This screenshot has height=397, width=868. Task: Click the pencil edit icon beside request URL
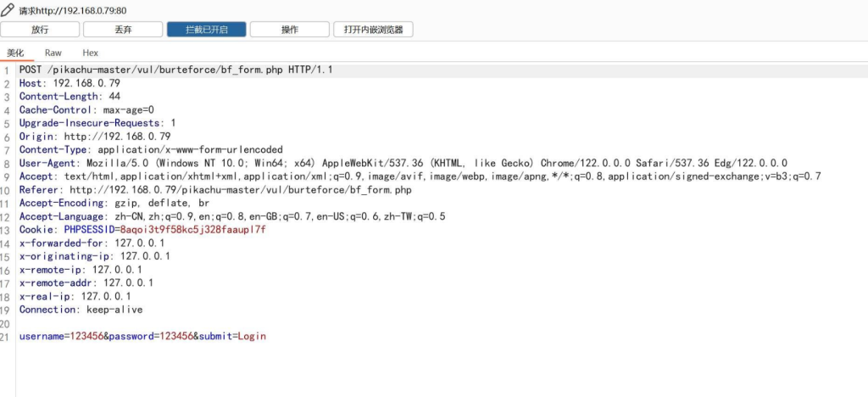[8, 10]
